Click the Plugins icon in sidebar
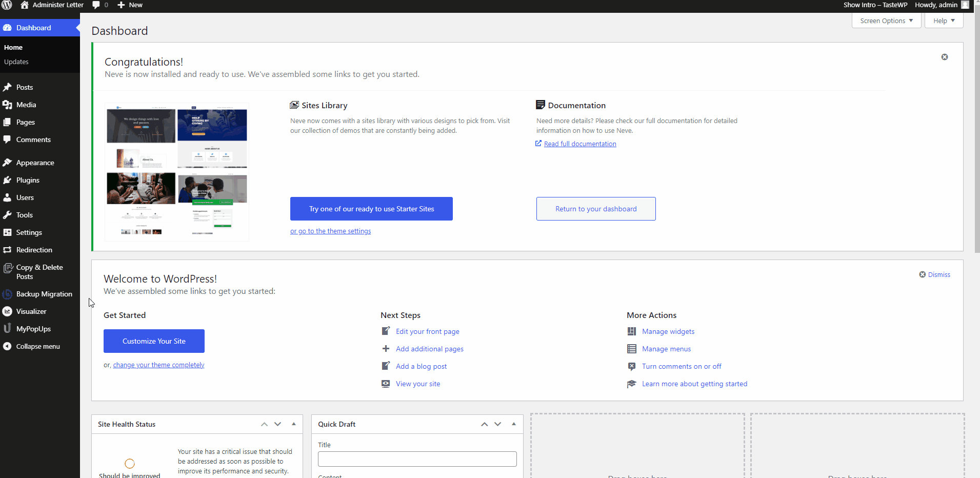 (7, 180)
